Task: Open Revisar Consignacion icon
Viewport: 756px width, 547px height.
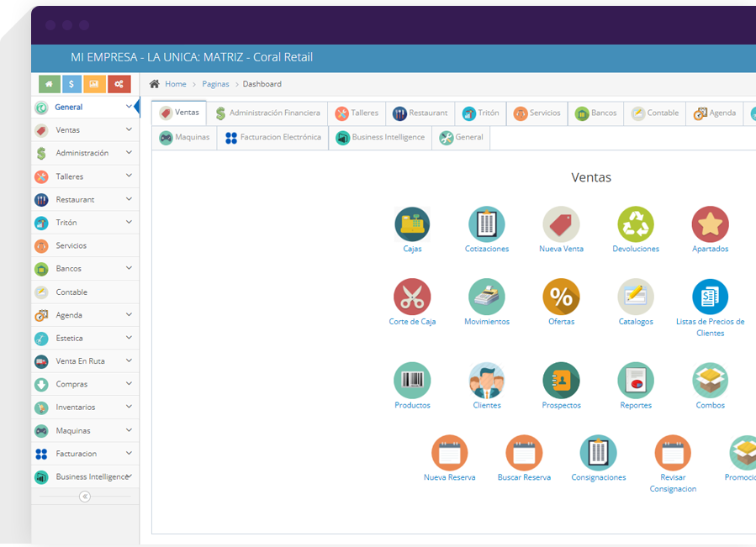Action: click(x=673, y=453)
